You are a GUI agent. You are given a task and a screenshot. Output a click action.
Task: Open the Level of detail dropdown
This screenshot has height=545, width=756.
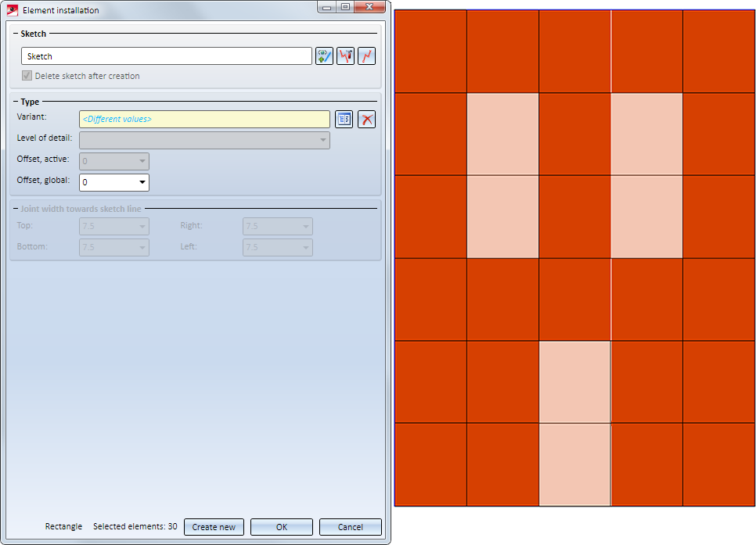tap(204, 140)
